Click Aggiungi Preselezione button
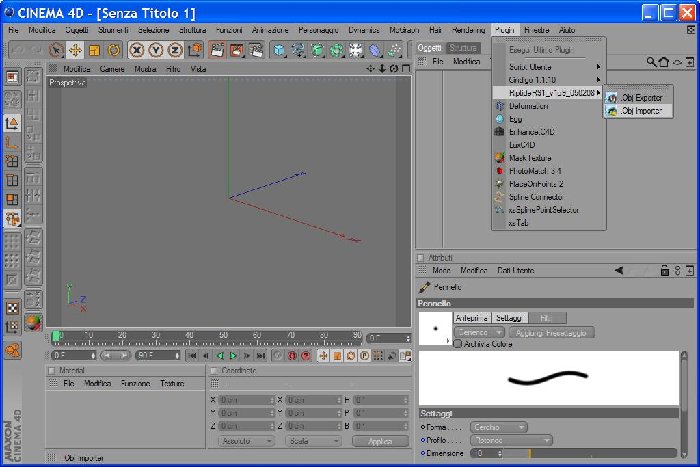This screenshot has width=700, height=467. point(551,333)
